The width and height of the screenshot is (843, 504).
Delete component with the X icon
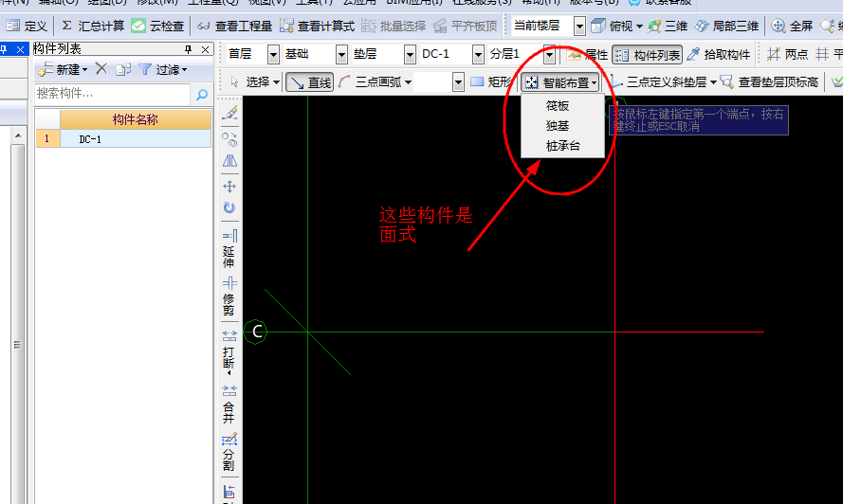point(101,68)
